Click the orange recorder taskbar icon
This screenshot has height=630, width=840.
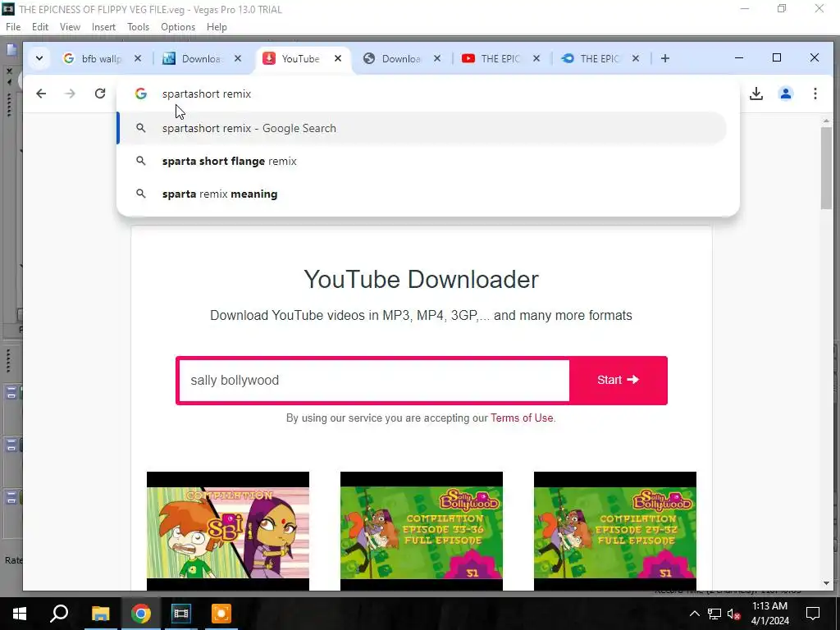(221, 614)
